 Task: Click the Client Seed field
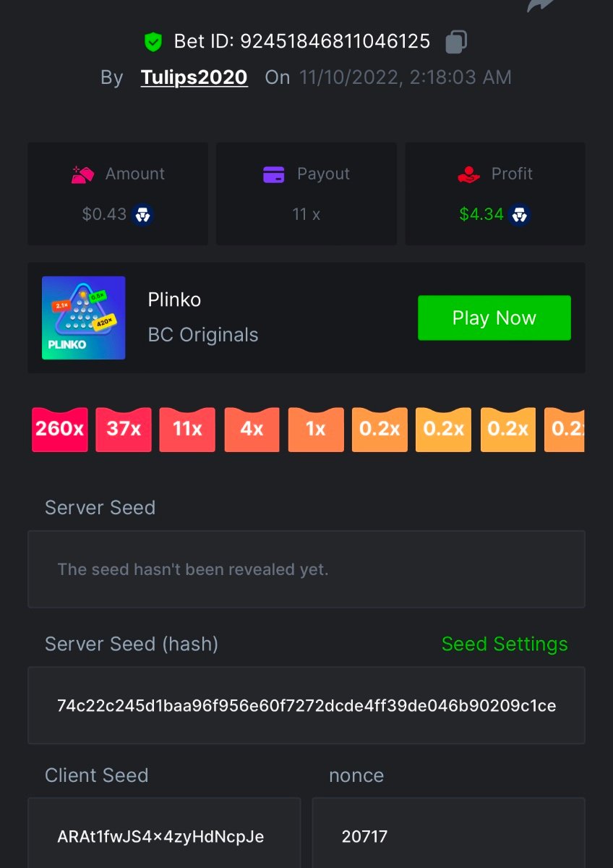tap(164, 837)
